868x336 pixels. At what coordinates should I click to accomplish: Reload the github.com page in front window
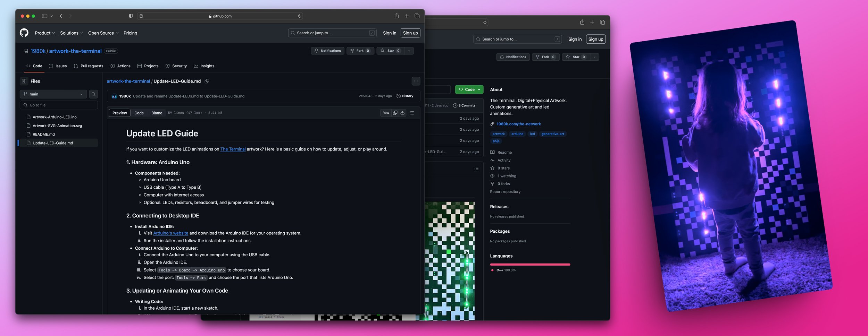299,16
